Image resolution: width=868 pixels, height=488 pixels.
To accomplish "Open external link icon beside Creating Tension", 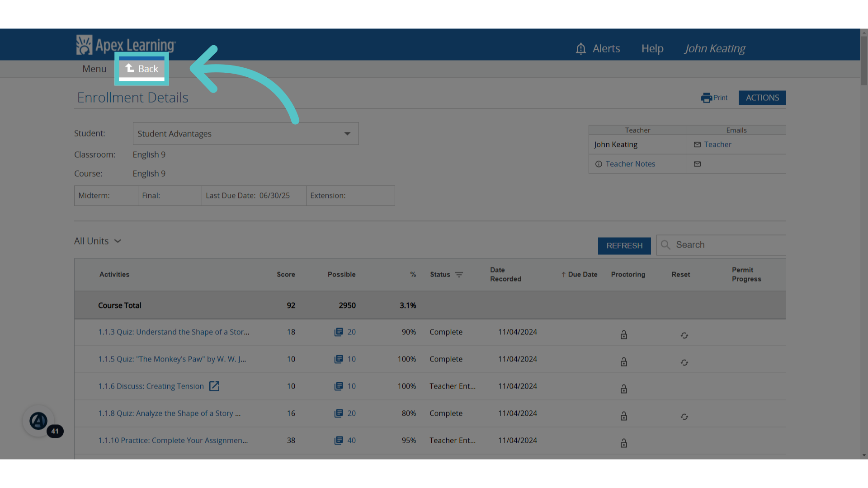I will tap(214, 386).
